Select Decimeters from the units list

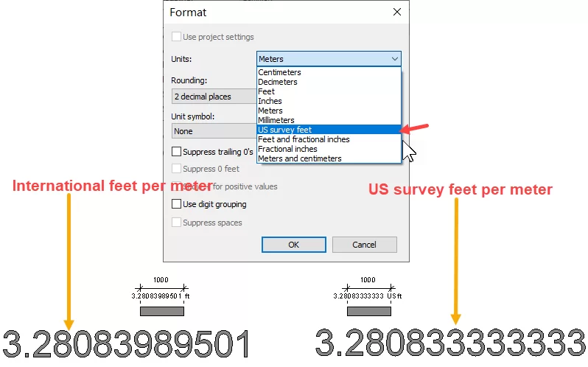(278, 83)
